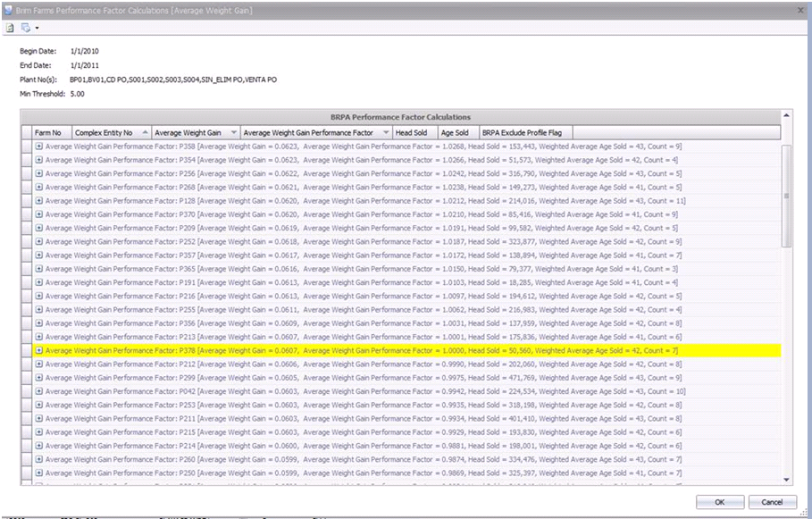Expand the highlighted P378 group row
The image size is (812, 519).
(x=38, y=351)
